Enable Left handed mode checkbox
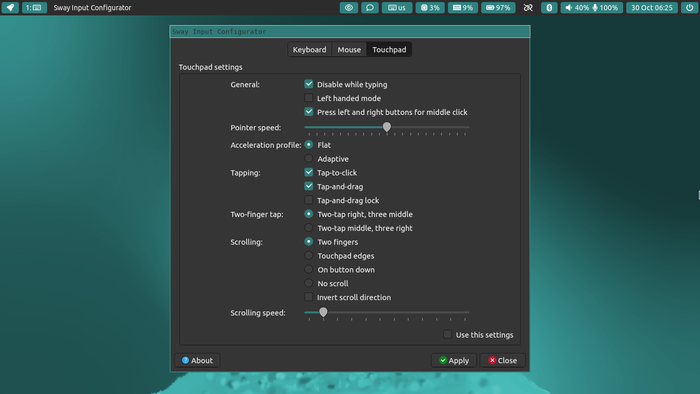This screenshot has width=700, height=394. (x=308, y=98)
